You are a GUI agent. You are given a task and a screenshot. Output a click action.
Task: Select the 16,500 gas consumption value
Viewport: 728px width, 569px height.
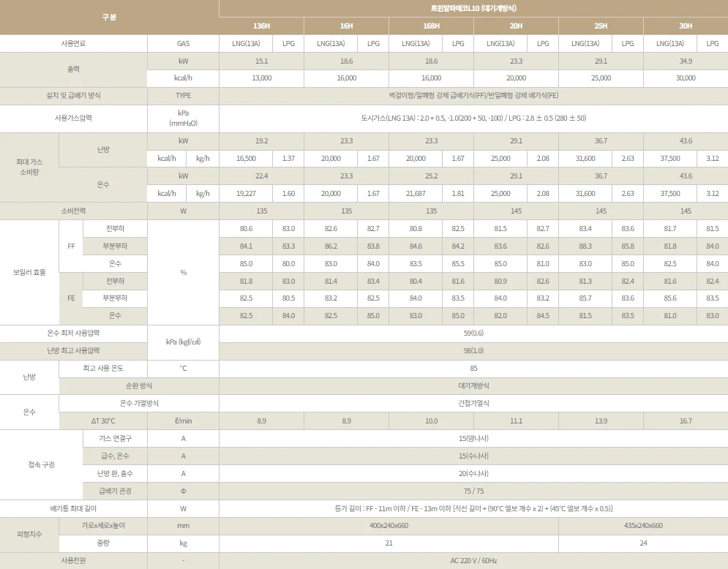coord(246,158)
